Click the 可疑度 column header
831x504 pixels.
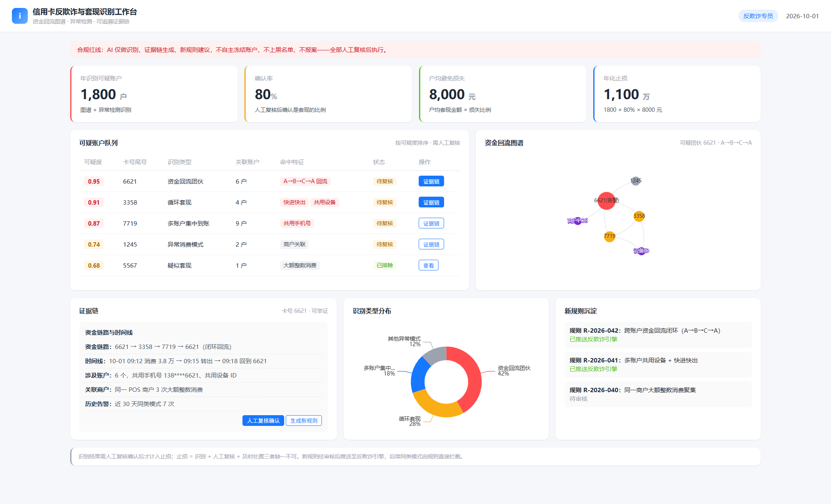93,162
